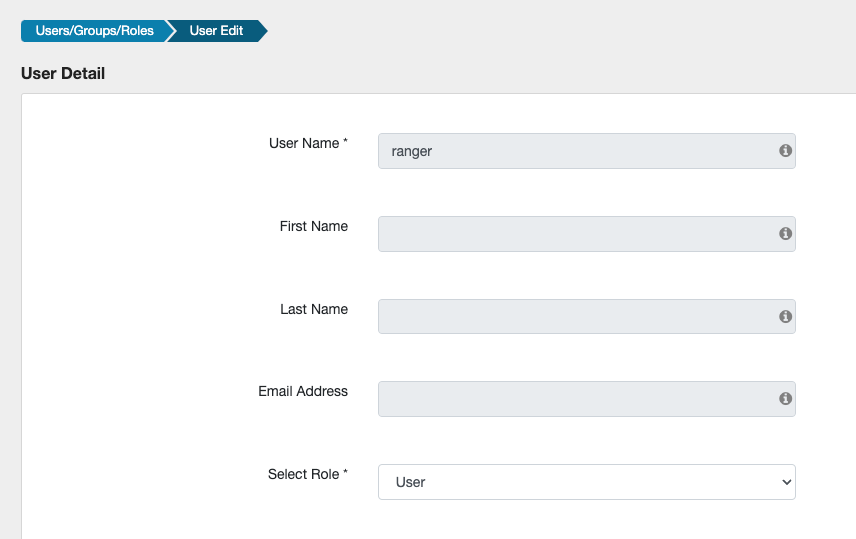
Task: Click the User Name label text
Action: pos(304,143)
